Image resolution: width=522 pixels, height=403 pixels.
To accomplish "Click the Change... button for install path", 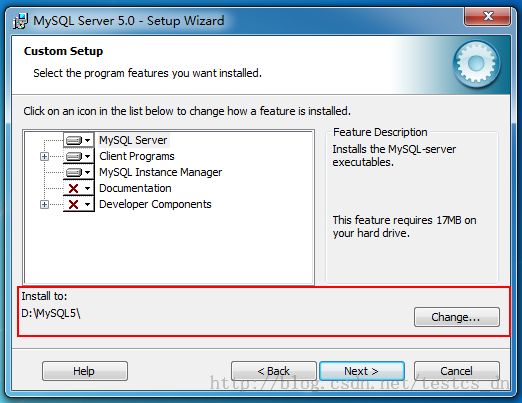I will pos(457,317).
